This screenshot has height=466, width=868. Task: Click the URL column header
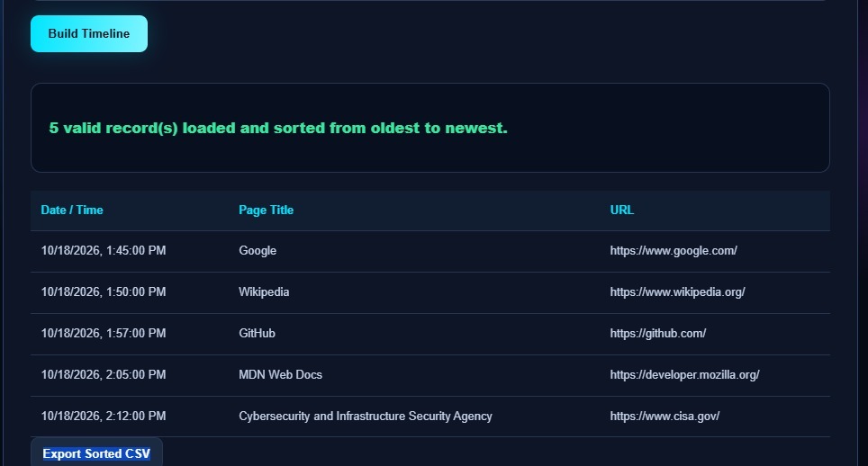click(x=621, y=210)
